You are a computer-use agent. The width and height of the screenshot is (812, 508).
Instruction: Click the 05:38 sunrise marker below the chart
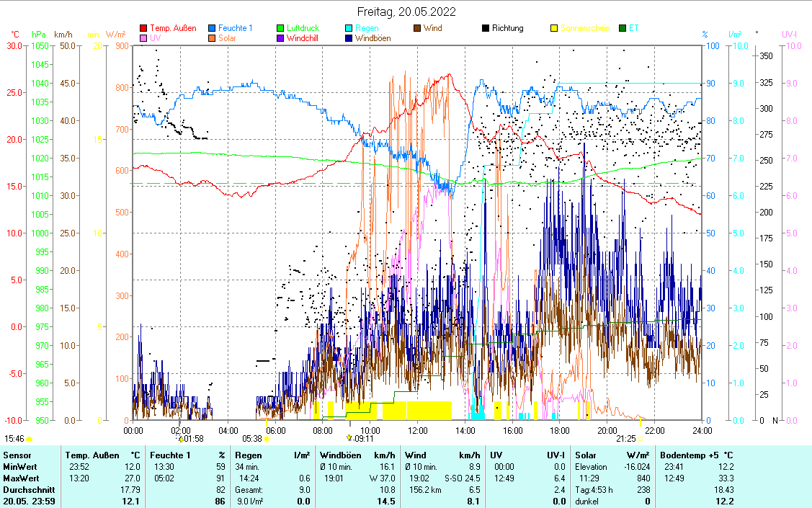pos(256,438)
